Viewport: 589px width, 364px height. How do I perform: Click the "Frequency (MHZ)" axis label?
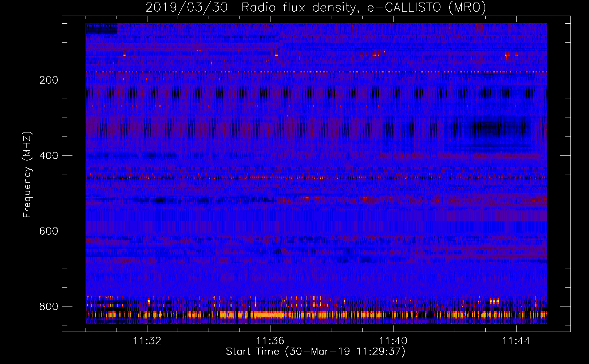tap(27, 174)
